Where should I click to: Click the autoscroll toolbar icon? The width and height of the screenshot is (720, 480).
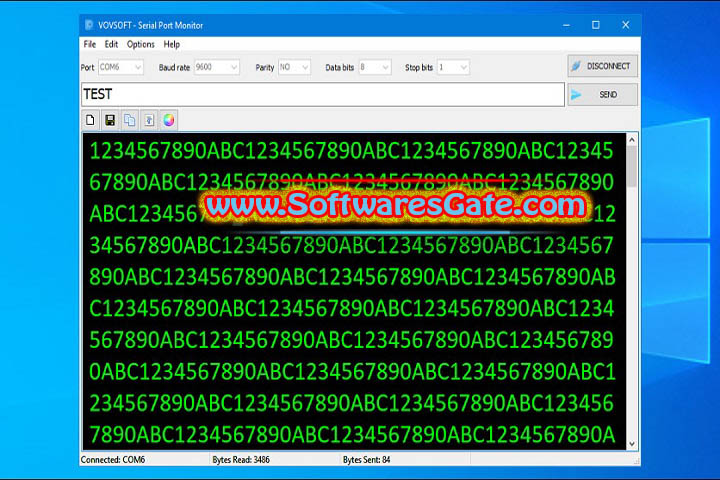tap(149, 120)
